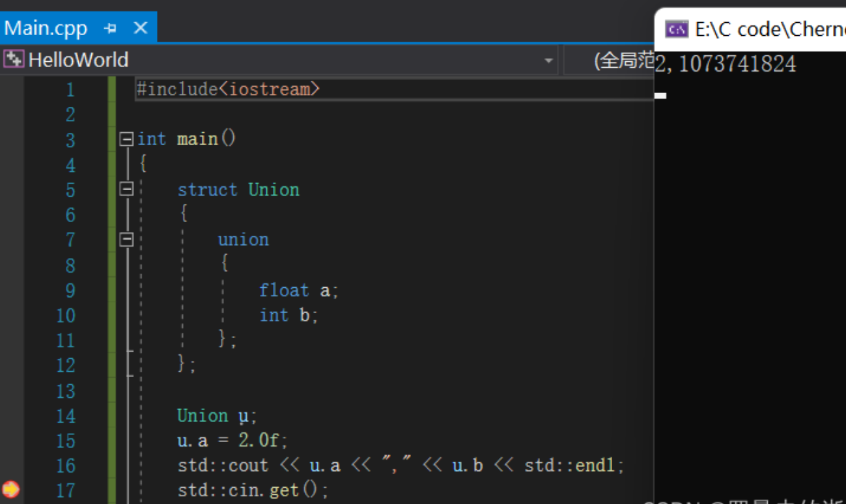This screenshot has width=846, height=504.
Task: Click the int b; declaration
Action: pyautogui.click(x=289, y=315)
